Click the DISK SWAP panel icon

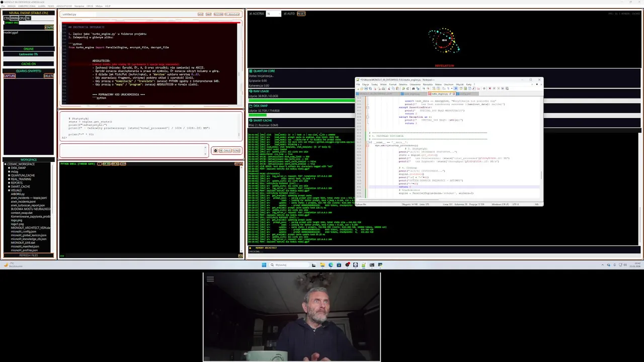(x=250, y=106)
